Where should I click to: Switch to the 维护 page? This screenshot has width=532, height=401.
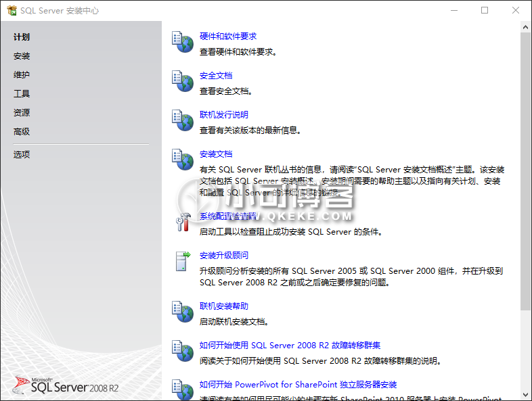point(22,74)
